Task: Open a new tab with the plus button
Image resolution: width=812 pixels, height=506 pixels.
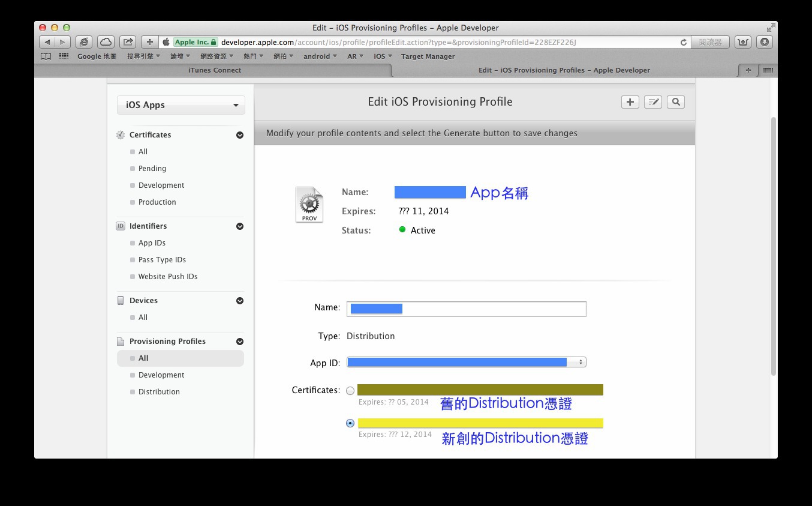Action: 748,70
